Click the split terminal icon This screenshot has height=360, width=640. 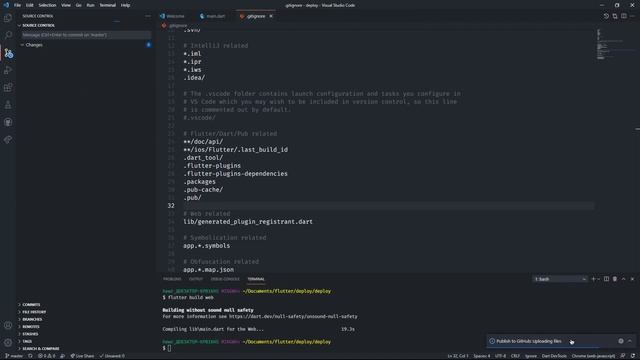point(606,279)
